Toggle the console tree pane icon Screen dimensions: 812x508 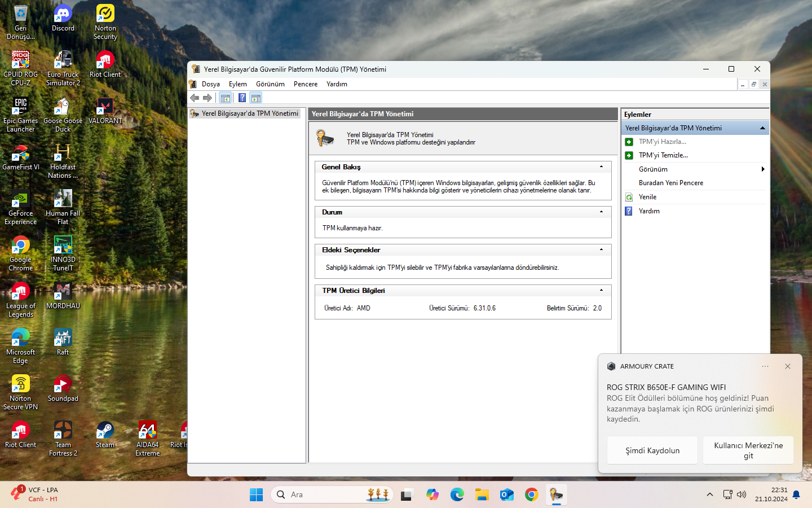pyautogui.click(x=225, y=98)
